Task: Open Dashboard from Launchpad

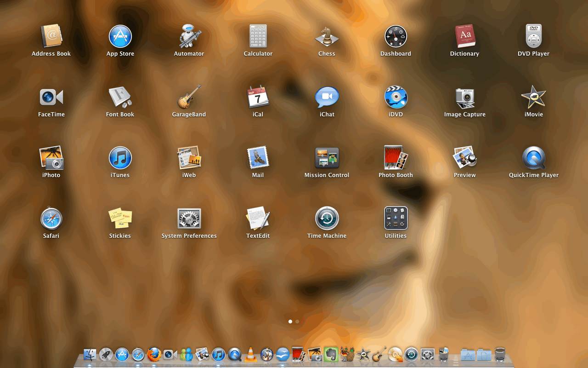Action: click(396, 36)
